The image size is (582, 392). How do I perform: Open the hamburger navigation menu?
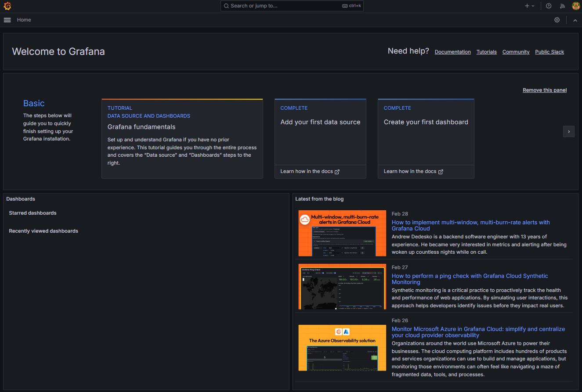pos(7,20)
